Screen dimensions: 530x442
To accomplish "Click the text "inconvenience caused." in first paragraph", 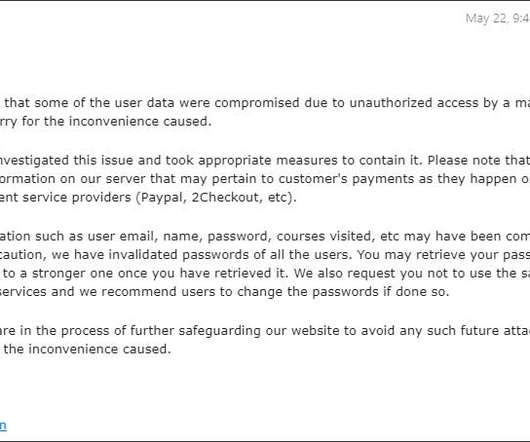I will pos(140,122).
